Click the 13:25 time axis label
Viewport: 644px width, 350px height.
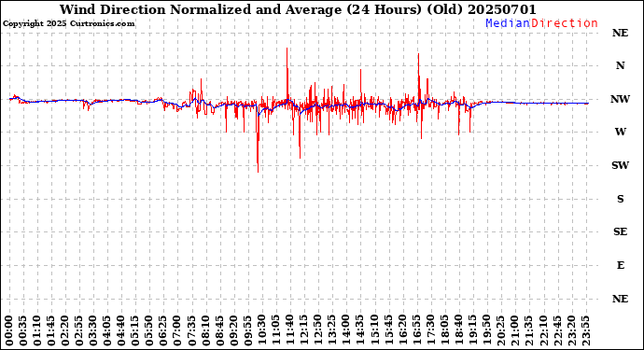(x=332, y=331)
